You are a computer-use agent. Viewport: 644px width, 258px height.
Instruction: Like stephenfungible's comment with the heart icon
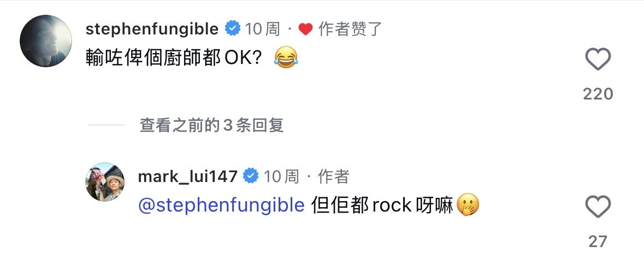[598, 59]
